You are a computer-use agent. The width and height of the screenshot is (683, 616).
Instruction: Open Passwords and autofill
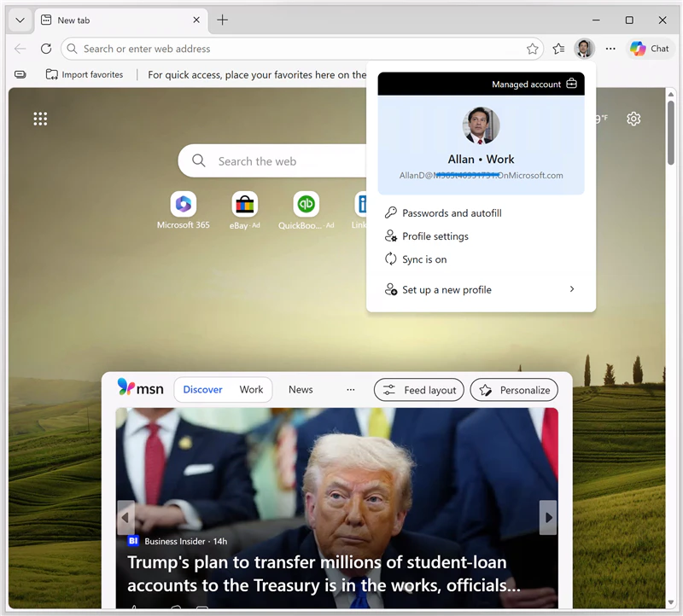[x=481, y=213]
